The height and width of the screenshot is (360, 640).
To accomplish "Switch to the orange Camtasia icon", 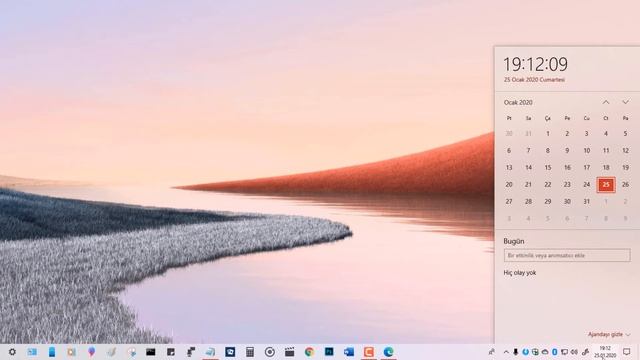I will point(369,352).
